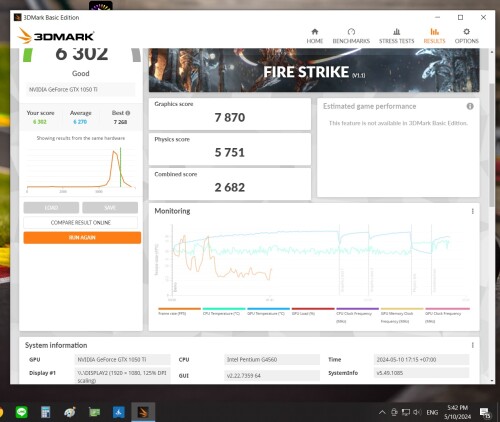500x422 pixels.
Task: Click COMPARE RESULT ONLINE button
Action: [80, 223]
